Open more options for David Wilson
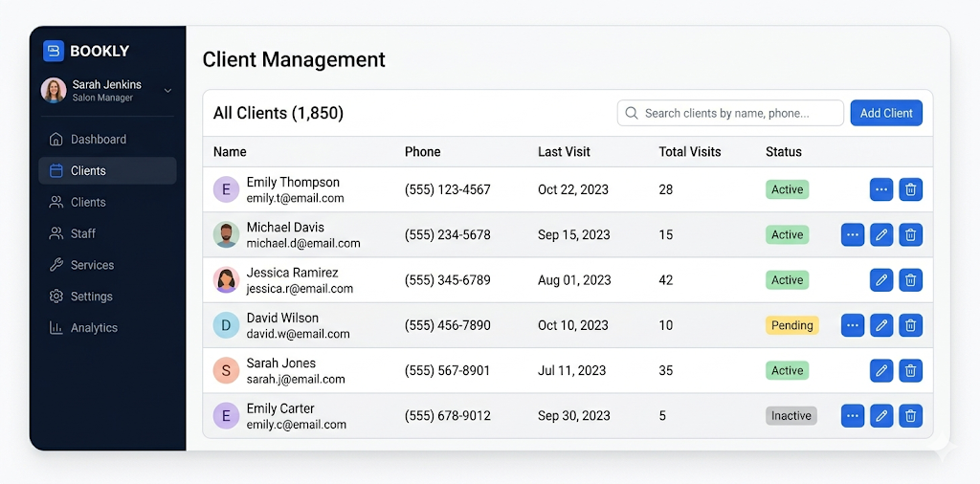980x484 pixels. [853, 325]
